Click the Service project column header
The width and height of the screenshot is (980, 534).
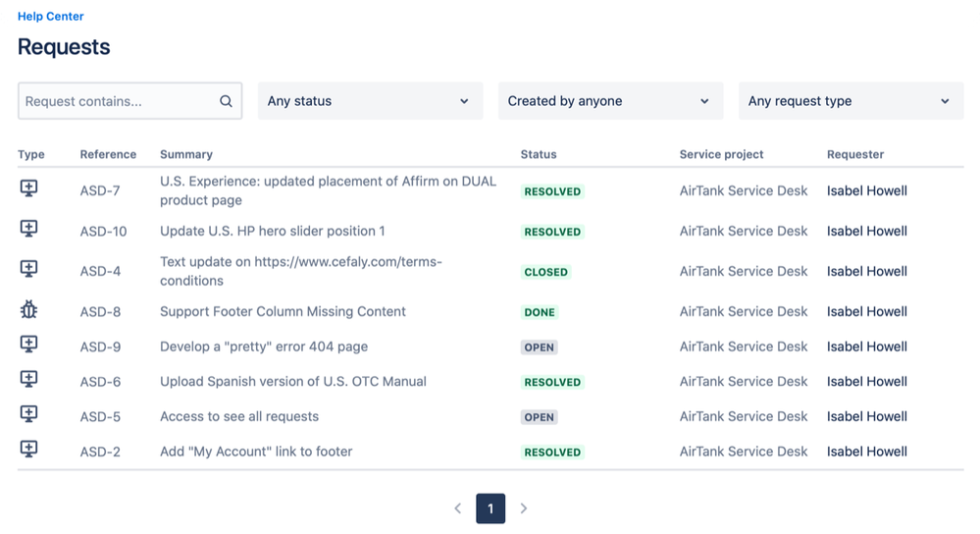[721, 154]
